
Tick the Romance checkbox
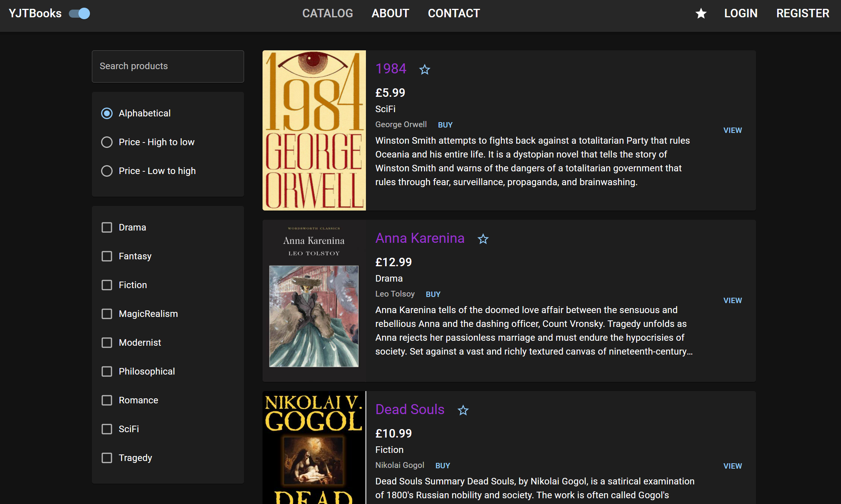106,400
